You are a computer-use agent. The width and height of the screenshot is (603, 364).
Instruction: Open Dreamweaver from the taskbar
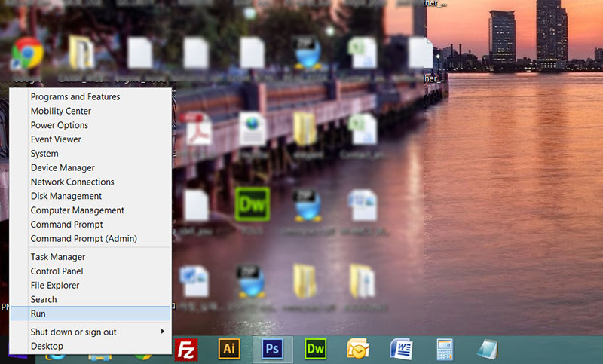click(x=315, y=349)
